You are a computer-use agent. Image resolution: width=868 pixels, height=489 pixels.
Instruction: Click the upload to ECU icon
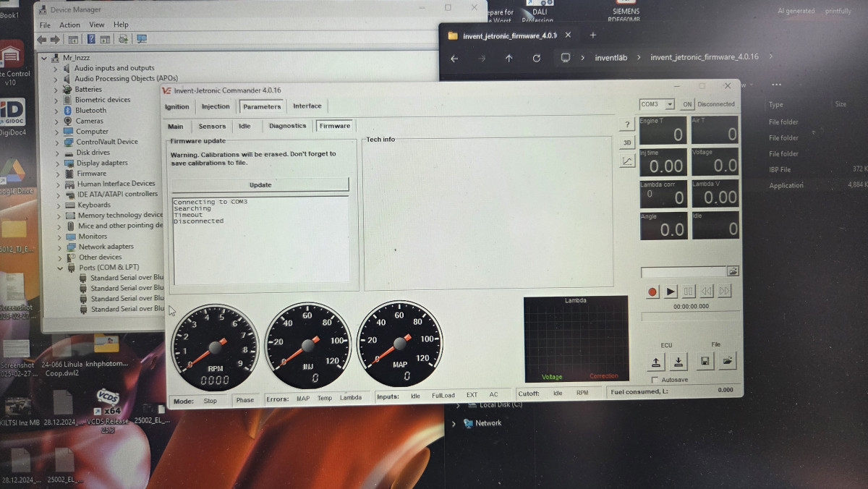coord(655,362)
